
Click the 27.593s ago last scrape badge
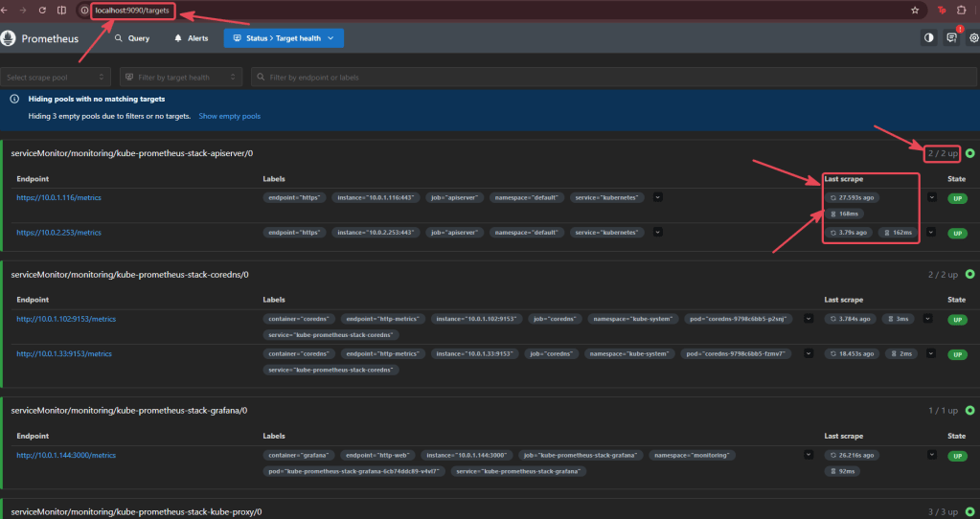(x=852, y=197)
